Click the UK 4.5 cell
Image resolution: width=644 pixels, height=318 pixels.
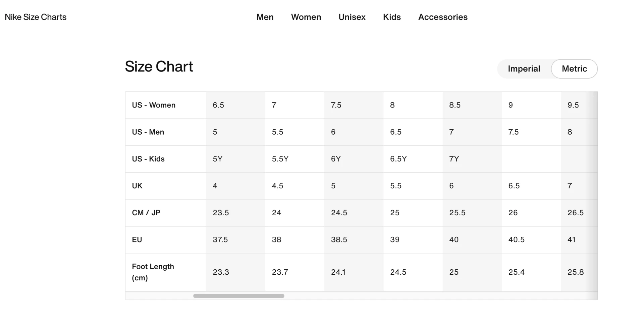click(x=295, y=186)
